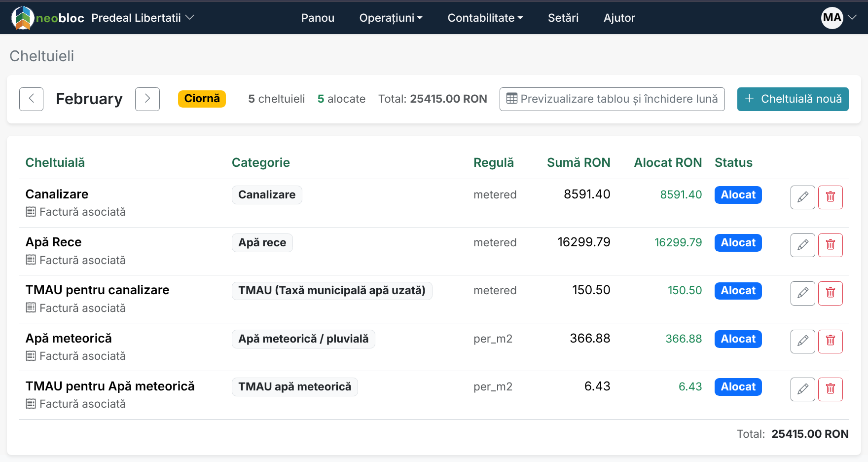The image size is (868, 462).
Task: Click the invoice icon under Canalizare
Action: pyautogui.click(x=31, y=212)
